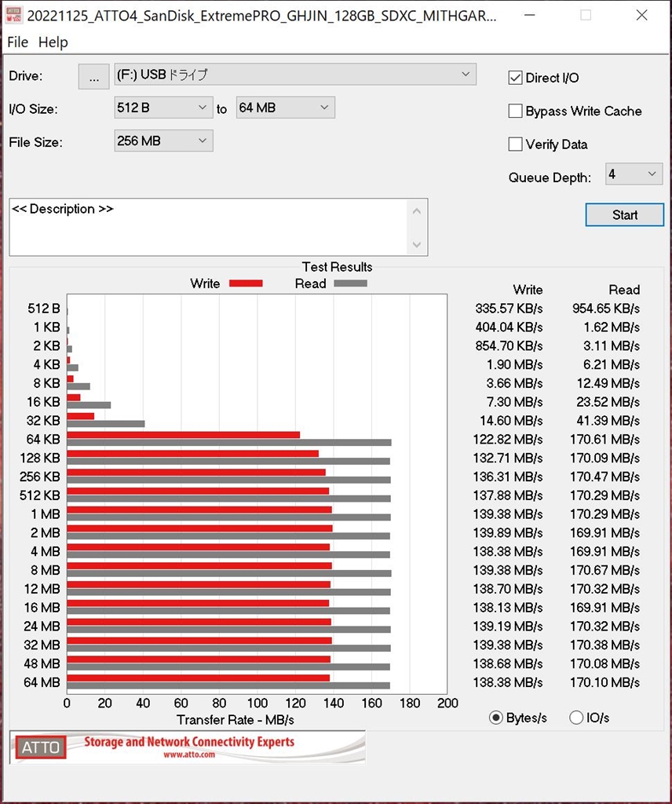Click the 24 MB write value 139.19 MB/s

[x=507, y=626]
